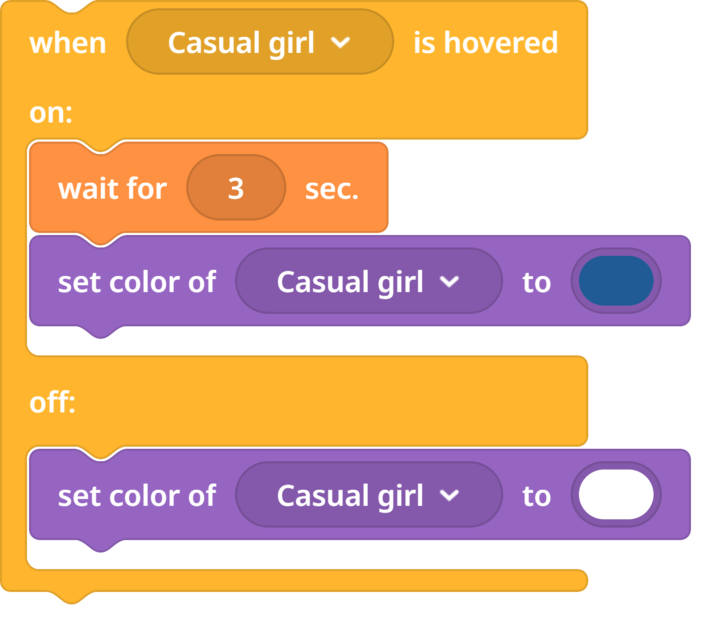720x621 pixels.
Task: Click the chevron in the dropdown beside the white swatch
Action: [449, 496]
